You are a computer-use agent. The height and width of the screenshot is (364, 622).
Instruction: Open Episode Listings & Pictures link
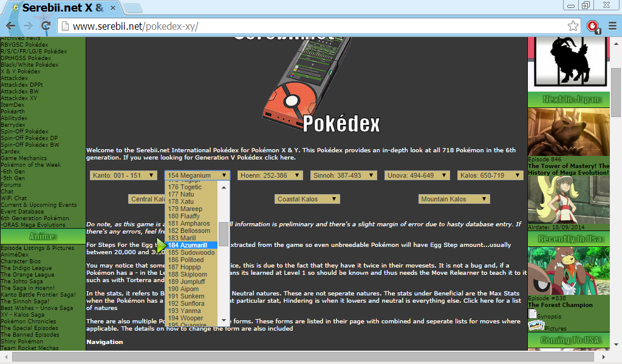point(37,248)
